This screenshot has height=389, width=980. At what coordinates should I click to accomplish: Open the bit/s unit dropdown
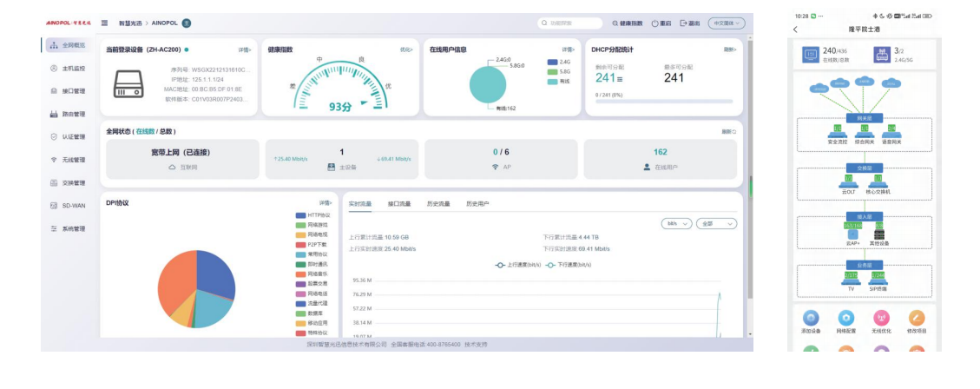click(676, 223)
